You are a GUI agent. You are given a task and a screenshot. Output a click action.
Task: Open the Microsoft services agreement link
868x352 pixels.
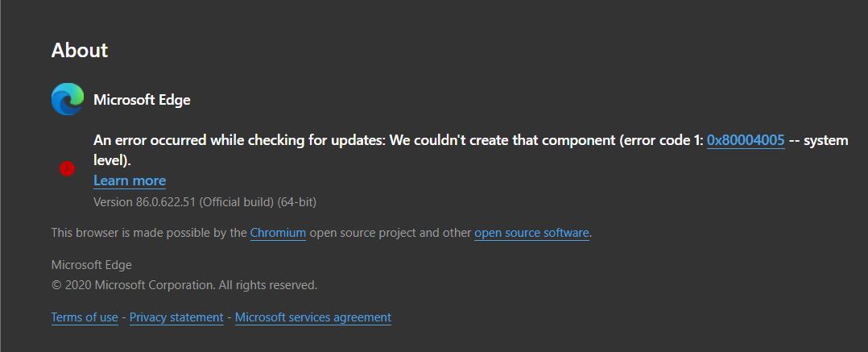(x=313, y=317)
